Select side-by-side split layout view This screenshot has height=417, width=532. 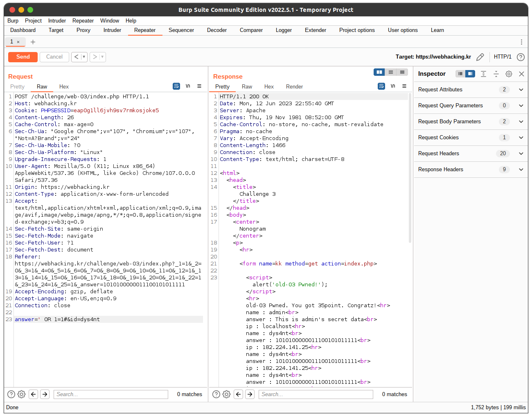tap(379, 72)
